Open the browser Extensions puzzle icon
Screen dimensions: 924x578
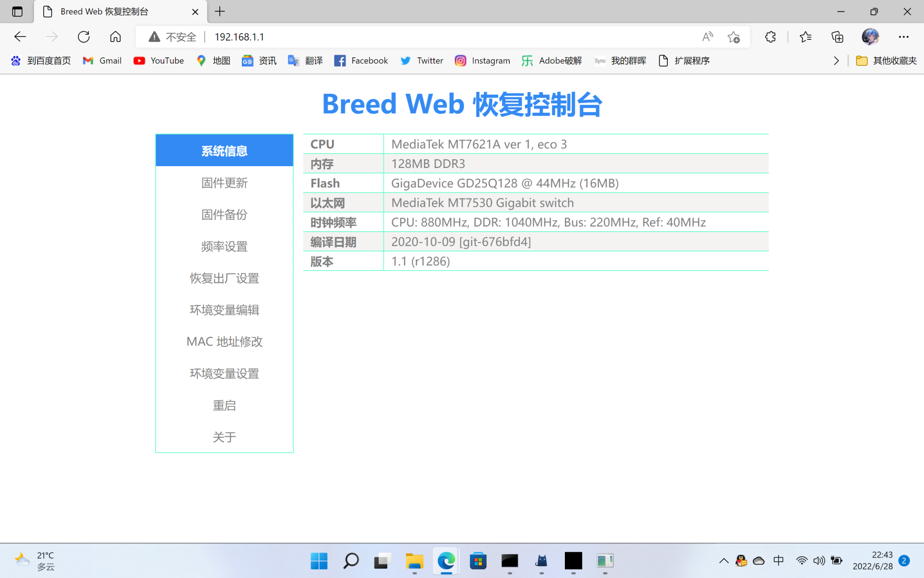[x=770, y=37]
